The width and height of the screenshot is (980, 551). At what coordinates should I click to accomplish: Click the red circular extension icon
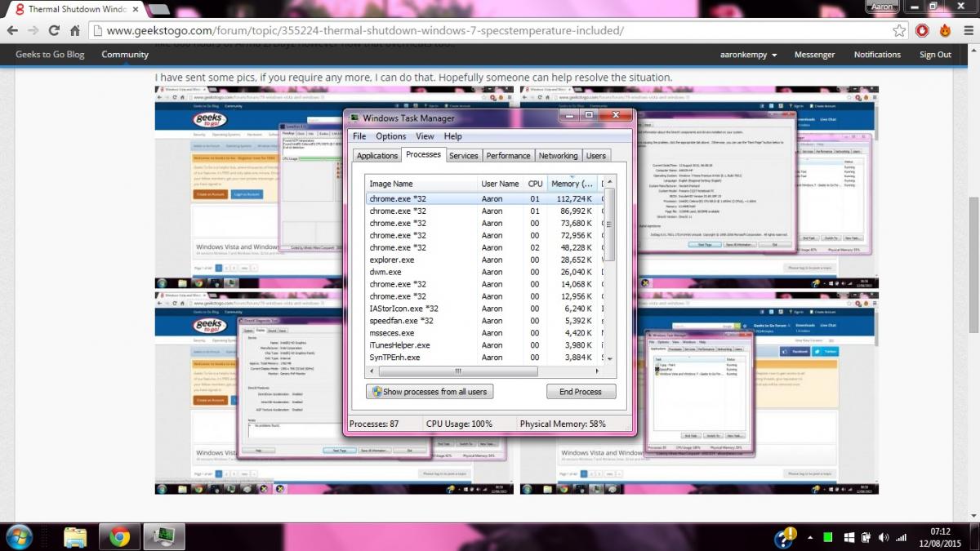pyautogui.click(x=922, y=30)
